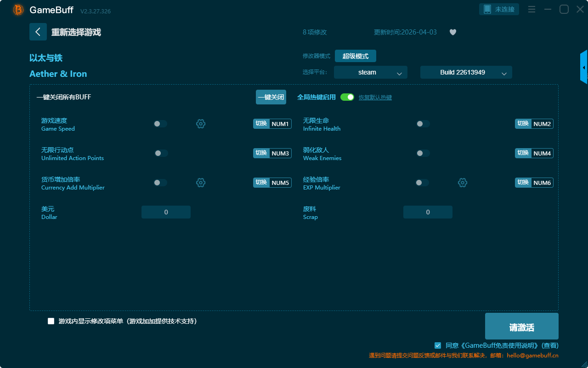Open the steam platform dropdown

click(370, 72)
